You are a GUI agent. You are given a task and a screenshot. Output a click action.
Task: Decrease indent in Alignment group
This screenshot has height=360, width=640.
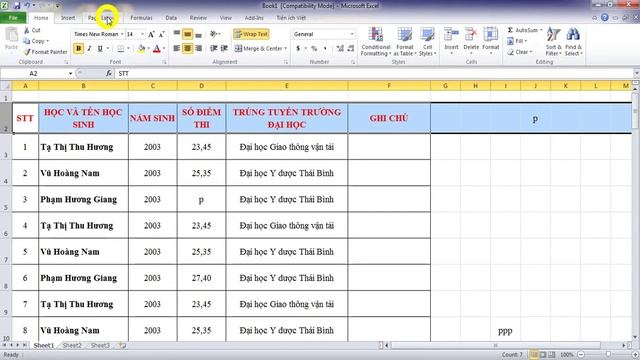point(213,49)
